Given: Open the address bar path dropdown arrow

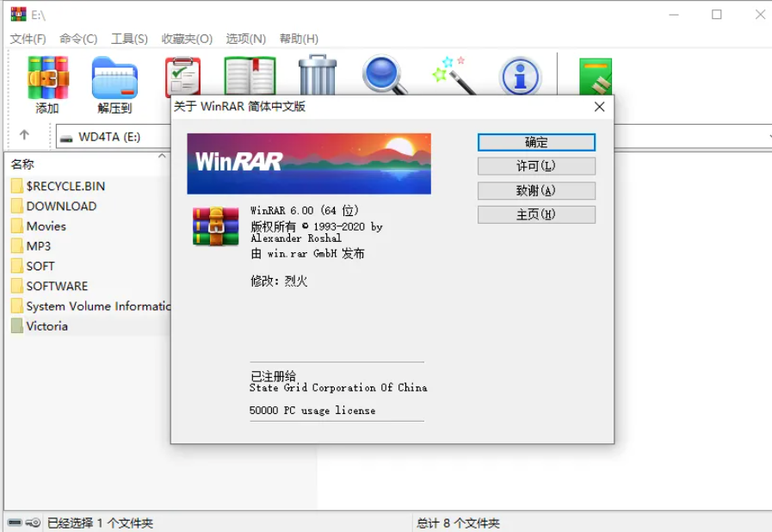Looking at the screenshot, I should (x=769, y=137).
